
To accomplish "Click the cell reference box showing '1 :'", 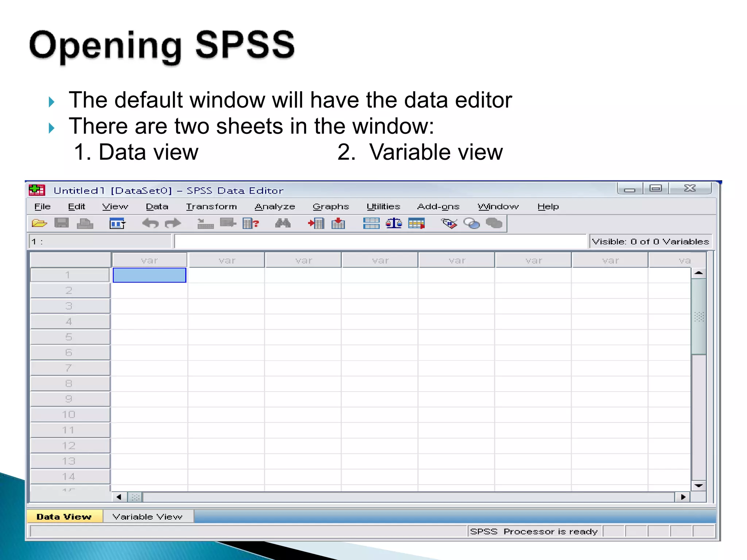I will (x=100, y=241).
